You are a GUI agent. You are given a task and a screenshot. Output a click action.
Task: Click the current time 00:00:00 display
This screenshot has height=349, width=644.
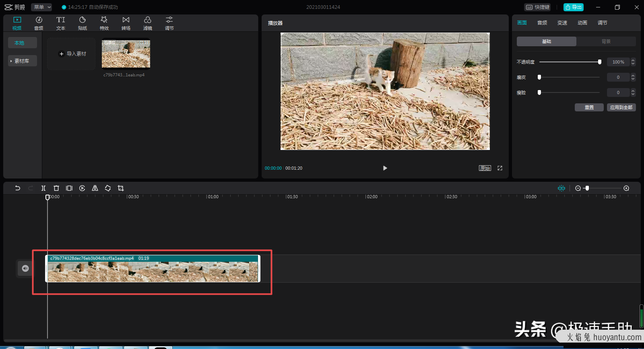(273, 168)
